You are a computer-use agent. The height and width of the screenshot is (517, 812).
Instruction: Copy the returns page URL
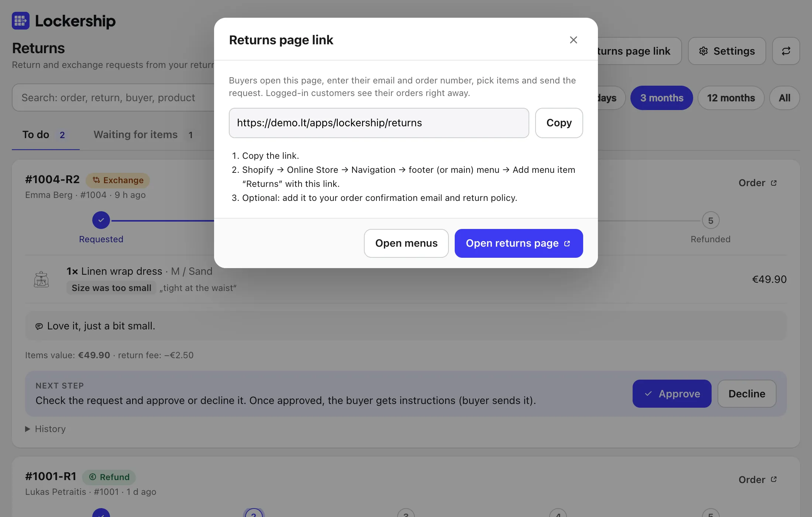tap(559, 123)
